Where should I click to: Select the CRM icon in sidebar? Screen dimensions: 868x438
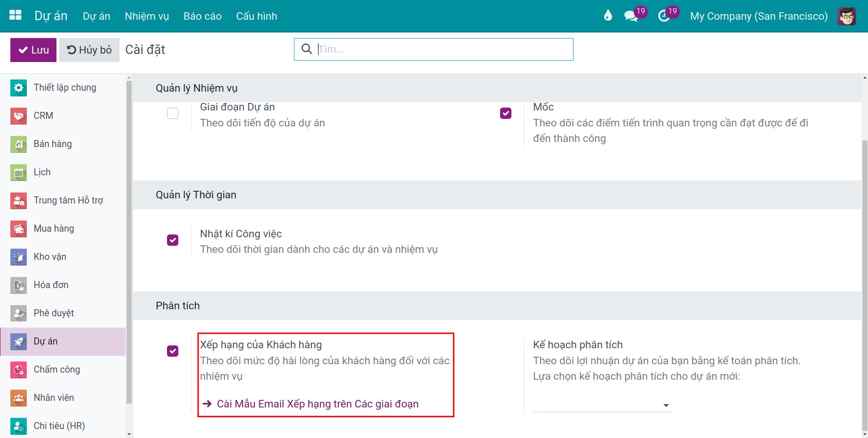(x=18, y=116)
